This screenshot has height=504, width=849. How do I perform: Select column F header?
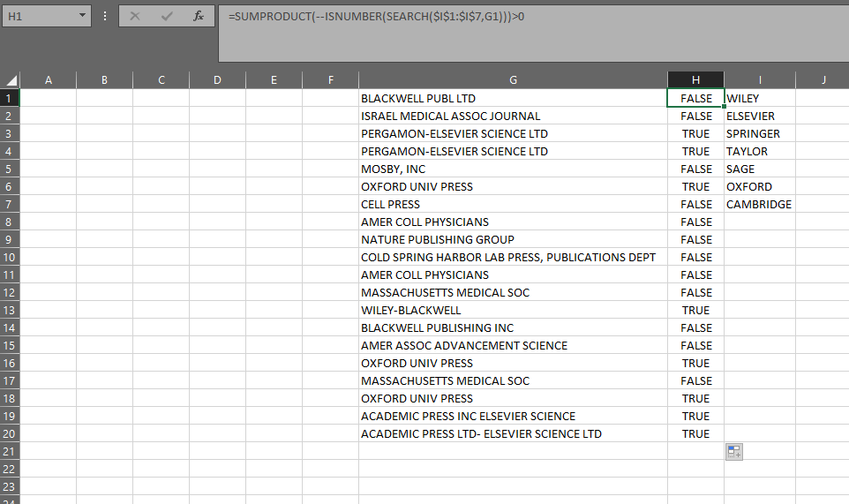330,80
